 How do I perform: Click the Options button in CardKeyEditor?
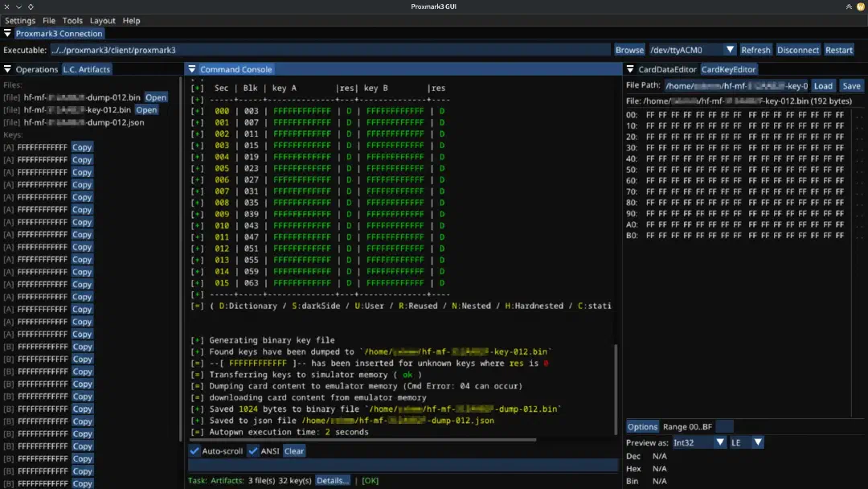[x=642, y=427]
